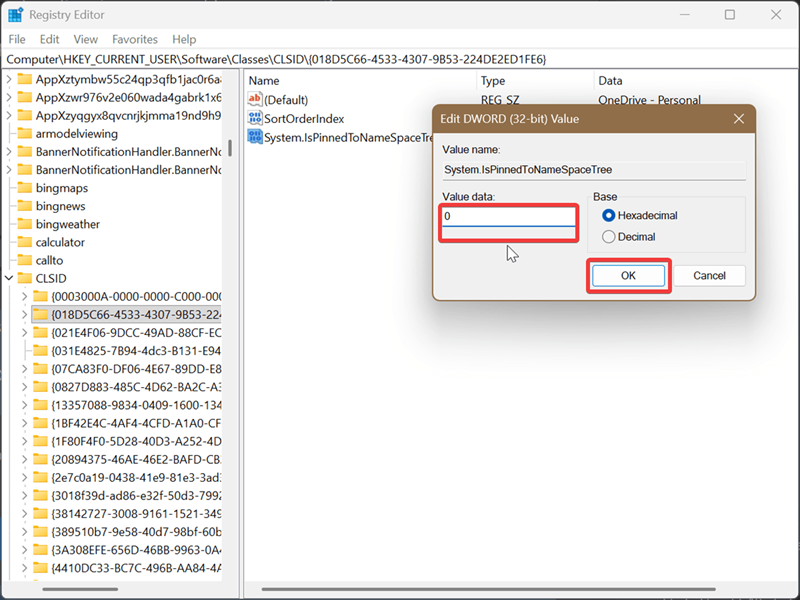Screen dimensions: 800x600
Task: Click the registry path address bar
Action: point(399,59)
